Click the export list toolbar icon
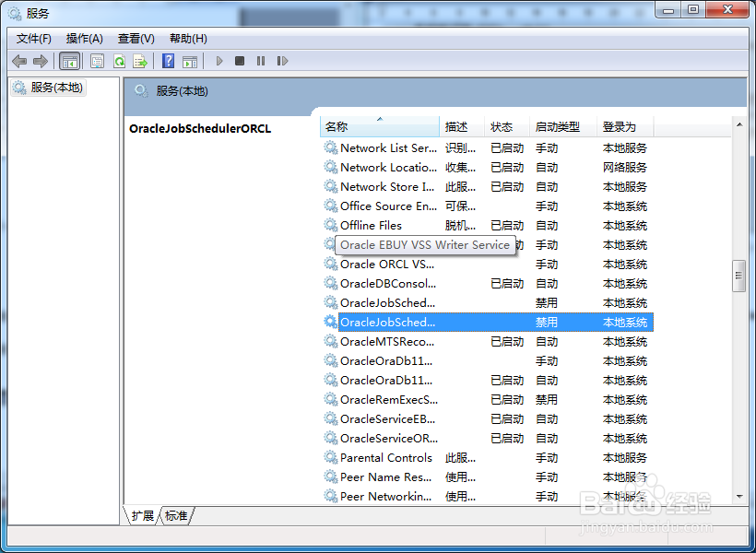 (x=140, y=61)
